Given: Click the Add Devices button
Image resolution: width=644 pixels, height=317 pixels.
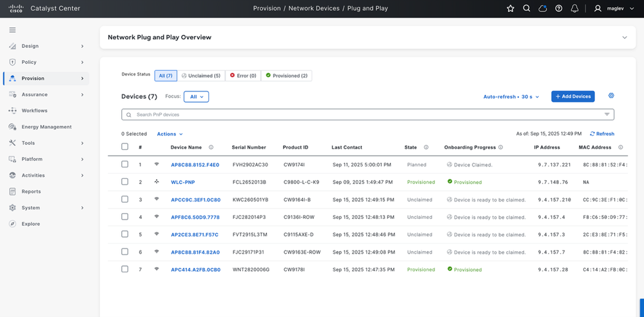Looking at the screenshot, I should coord(573,96).
